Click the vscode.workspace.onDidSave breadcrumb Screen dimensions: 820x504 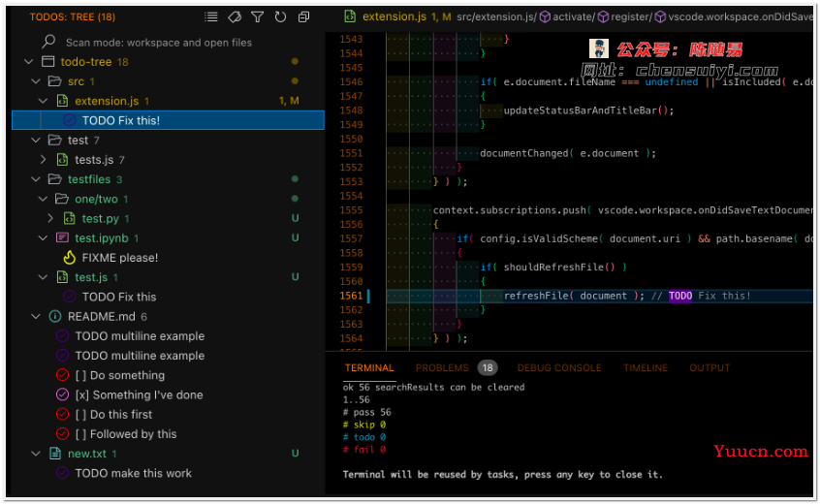point(741,16)
